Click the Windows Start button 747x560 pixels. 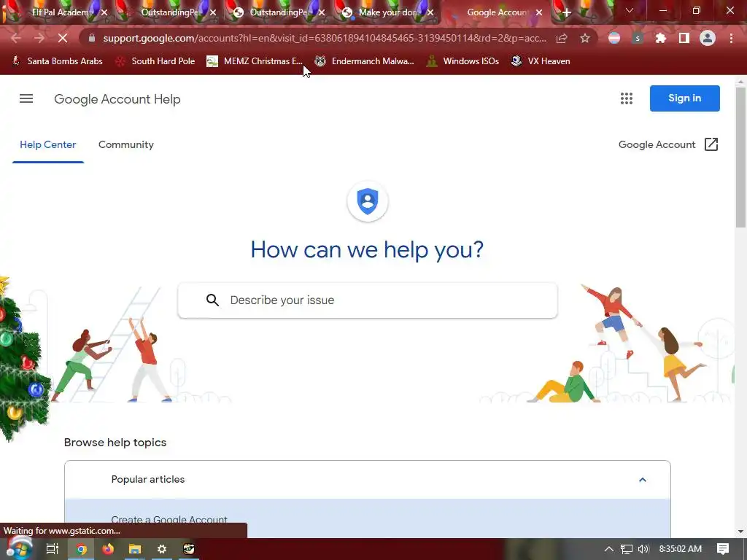coord(18,548)
